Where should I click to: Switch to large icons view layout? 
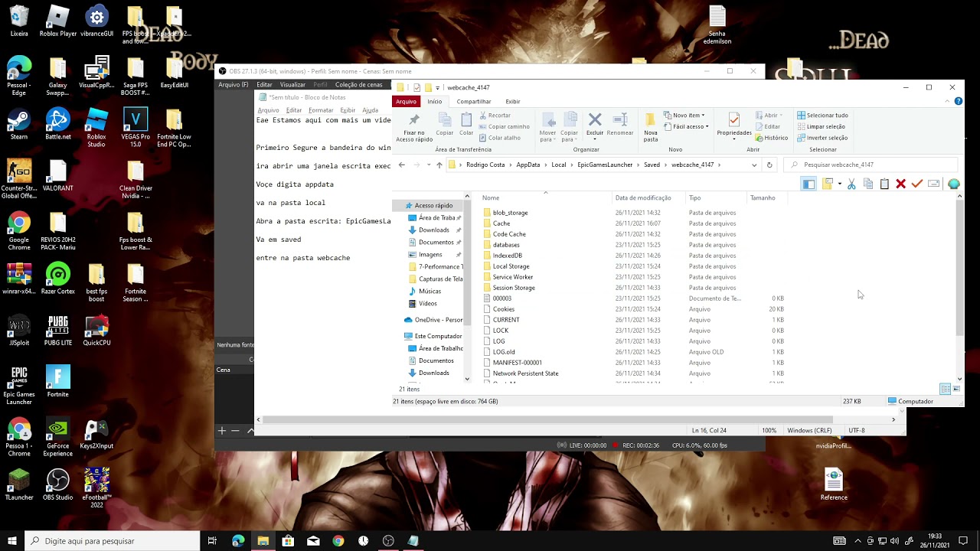coord(956,390)
